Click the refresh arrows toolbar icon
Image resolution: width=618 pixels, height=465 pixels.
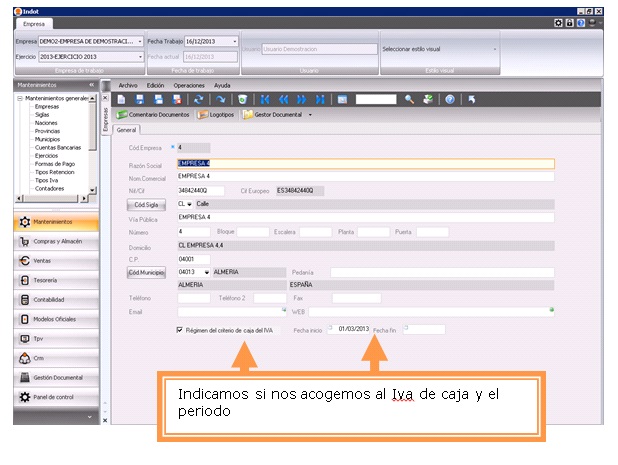pyautogui.click(x=198, y=100)
